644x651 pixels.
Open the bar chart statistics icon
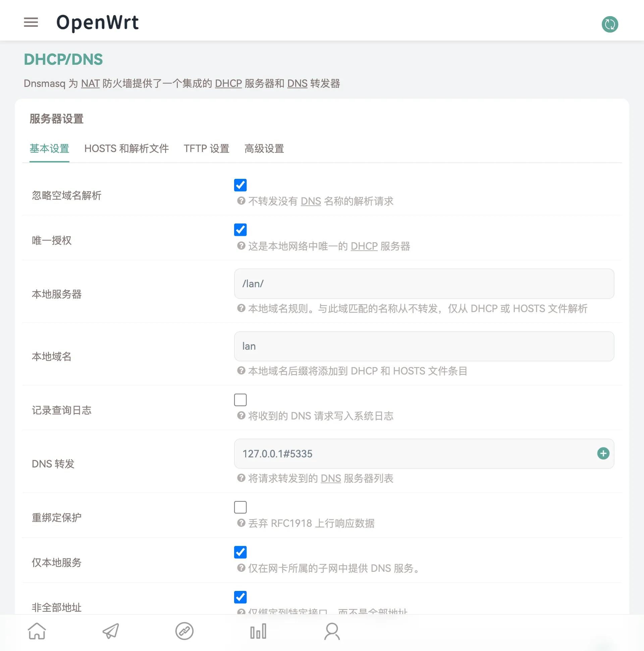[258, 631]
